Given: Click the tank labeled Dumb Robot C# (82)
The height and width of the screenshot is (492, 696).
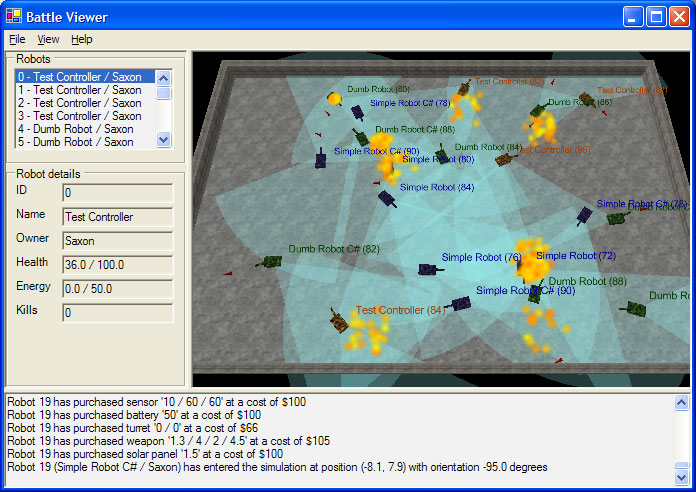Looking at the screenshot, I should [x=268, y=262].
